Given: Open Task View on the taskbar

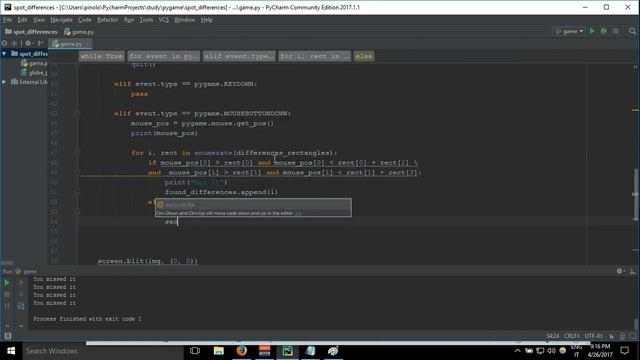Looking at the screenshot, I should pyautogui.click(x=195, y=351).
